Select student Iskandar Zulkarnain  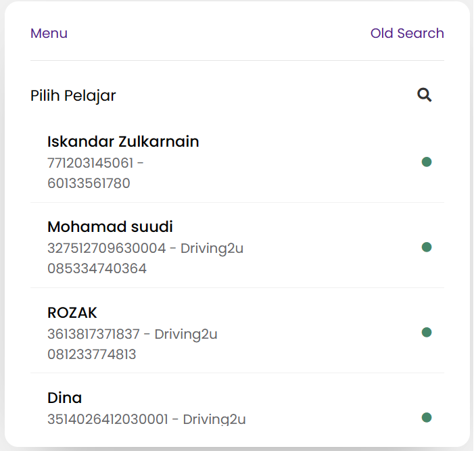coord(123,142)
